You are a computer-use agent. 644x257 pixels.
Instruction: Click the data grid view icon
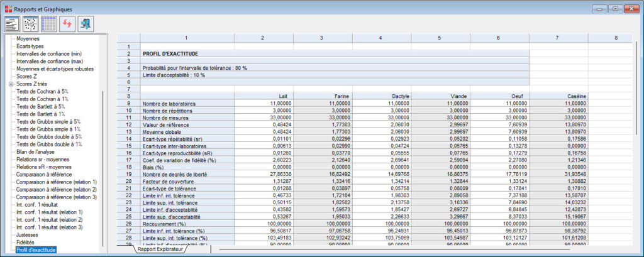point(49,25)
